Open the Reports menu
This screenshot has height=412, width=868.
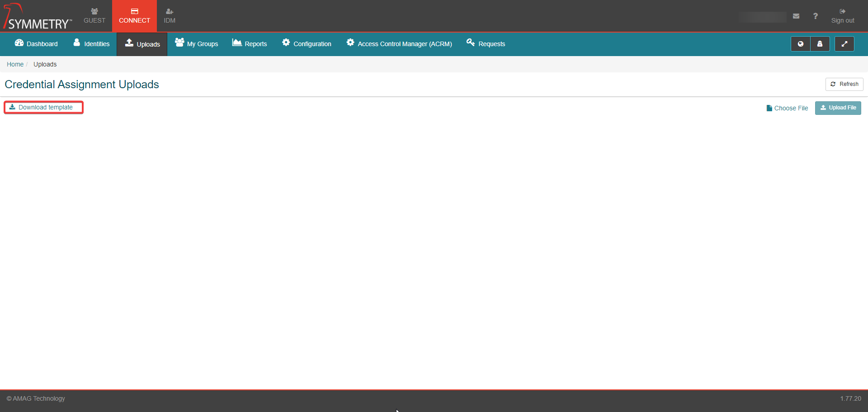pyautogui.click(x=250, y=44)
